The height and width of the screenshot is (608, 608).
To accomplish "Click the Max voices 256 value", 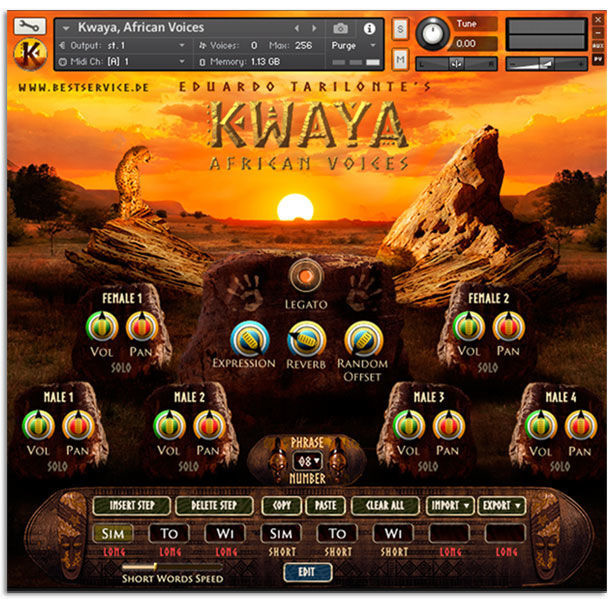I will (303, 46).
